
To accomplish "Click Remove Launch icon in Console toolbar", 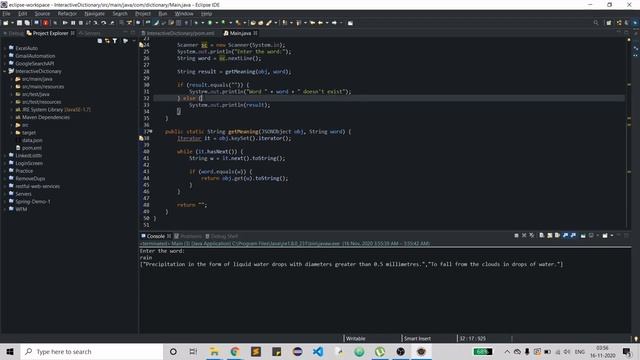I will coord(524,236).
